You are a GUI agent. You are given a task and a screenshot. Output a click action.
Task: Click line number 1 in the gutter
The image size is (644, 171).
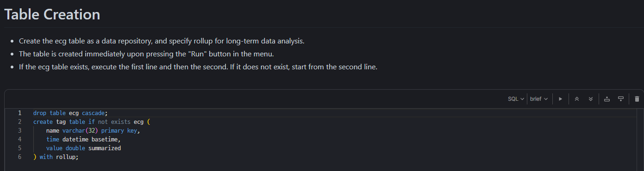(x=19, y=113)
